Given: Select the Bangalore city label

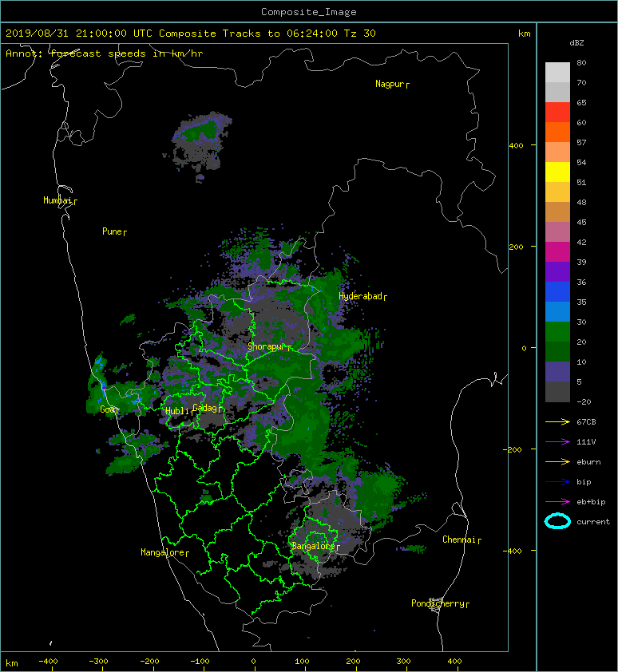Looking at the screenshot, I should coord(315,546).
